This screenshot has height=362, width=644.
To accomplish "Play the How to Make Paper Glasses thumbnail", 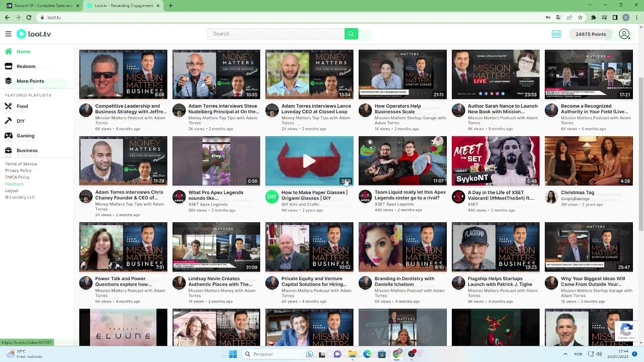I will click(x=309, y=161).
